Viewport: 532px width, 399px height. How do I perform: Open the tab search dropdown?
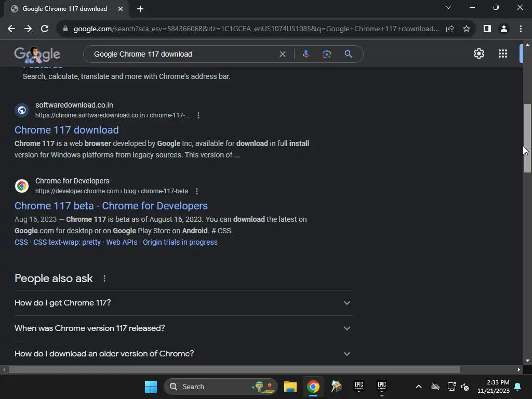pyautogui.click(x=448, y=7)
